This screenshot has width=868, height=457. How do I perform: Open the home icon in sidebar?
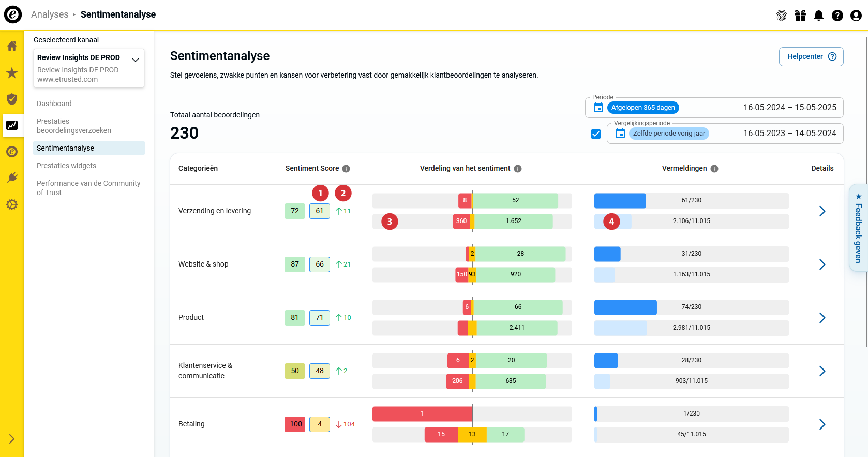click(12, 46)
